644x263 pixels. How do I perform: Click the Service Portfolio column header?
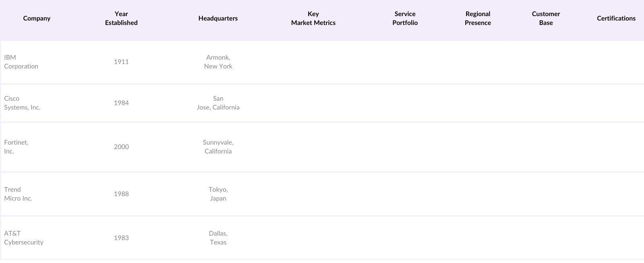pyautogui.click(x=405, y=19)
